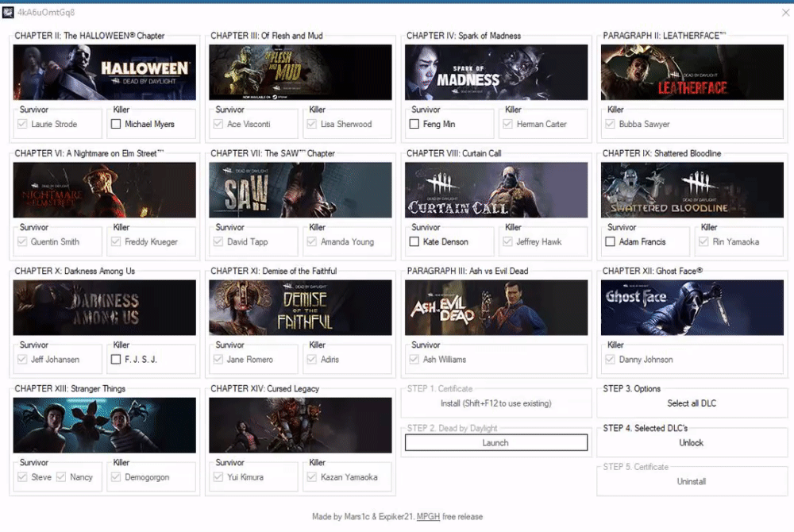Viewport: 794px width, 532px height.
Task: Click the SAW chapter banner image
Action: [x=300, y=191]
